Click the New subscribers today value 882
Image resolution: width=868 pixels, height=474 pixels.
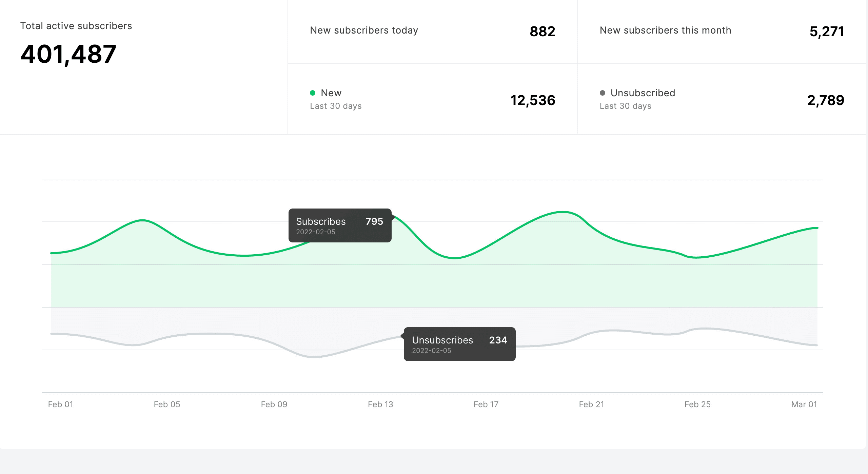click(x=542, y=32)
